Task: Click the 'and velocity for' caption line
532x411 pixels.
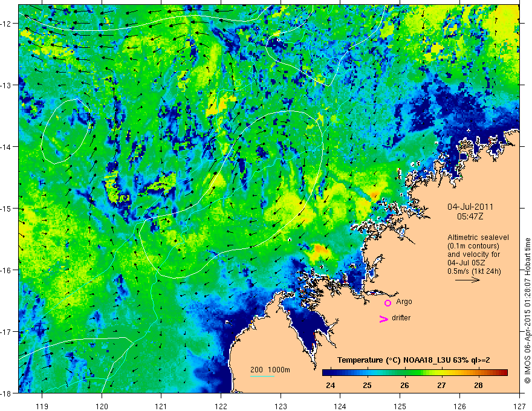Action: (x=473, y=254)
